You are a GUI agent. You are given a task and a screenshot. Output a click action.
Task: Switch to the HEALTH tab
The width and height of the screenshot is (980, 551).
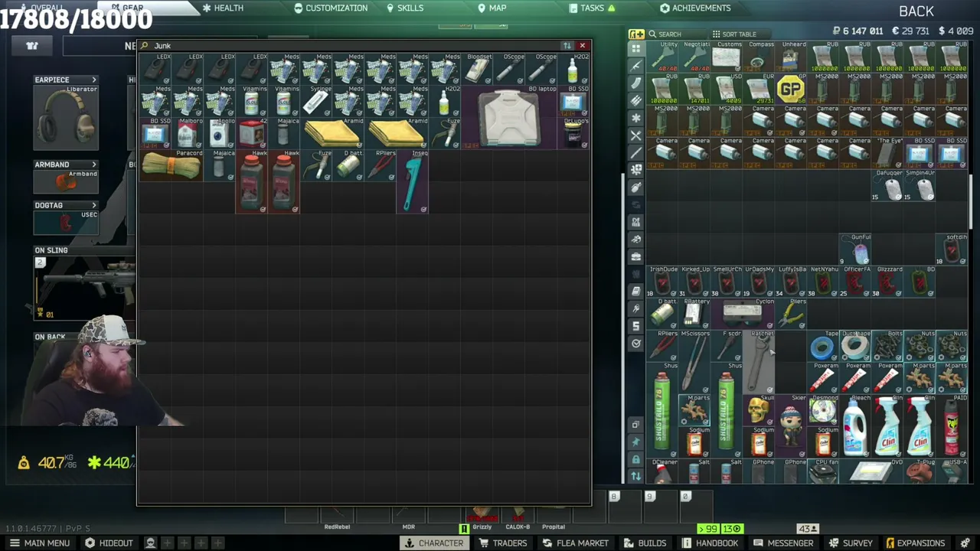[223, 8]
